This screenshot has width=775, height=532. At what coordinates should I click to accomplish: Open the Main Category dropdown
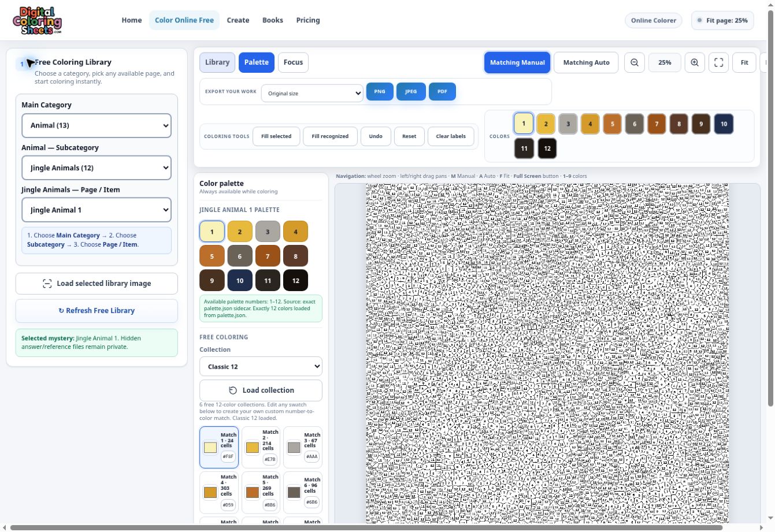click(x=97, y=125)
